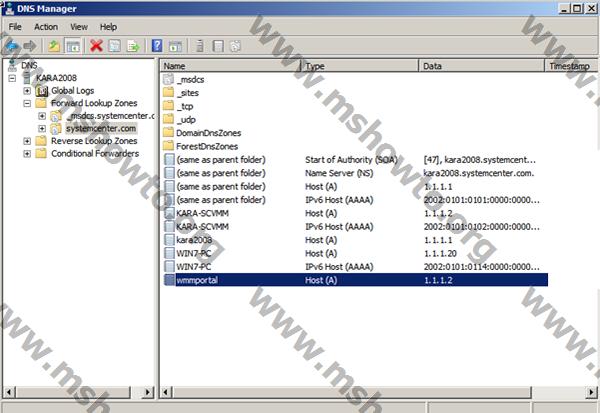Click the _udp folder icon
The width and height of the screenshot is (600, 413).
coord(168,119)
